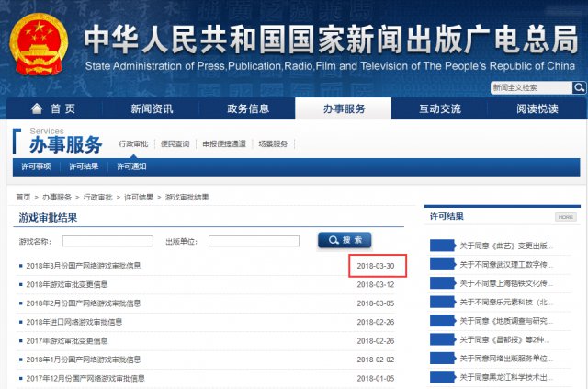
Task: Open 许可事项 in the blue bar
Action: [x=36, y=166]
